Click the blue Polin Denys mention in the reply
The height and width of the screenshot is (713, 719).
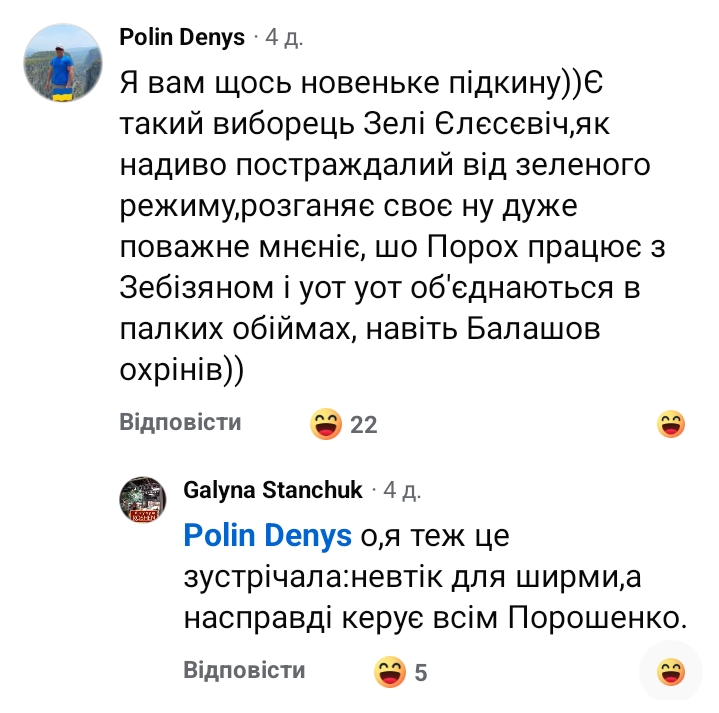pos(268,536)
